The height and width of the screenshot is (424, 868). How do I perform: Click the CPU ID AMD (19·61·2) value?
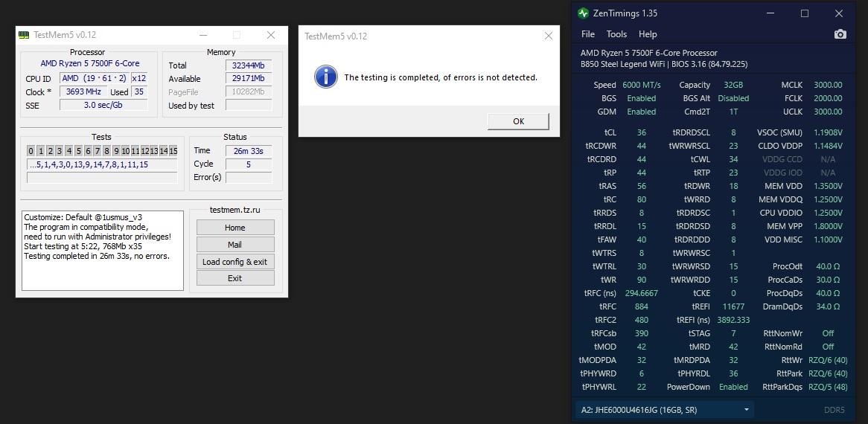point(94,79)
